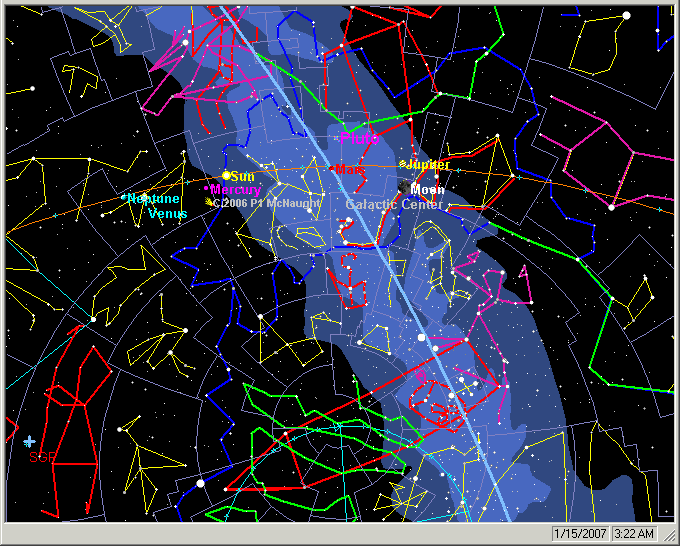Click the Moon text label
This screenshot has width=680, height=546.
(x=428, y=190)
